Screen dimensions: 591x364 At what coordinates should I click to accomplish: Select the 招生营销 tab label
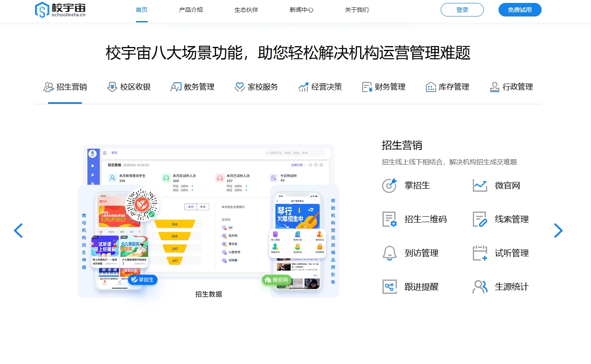point(72,87)
